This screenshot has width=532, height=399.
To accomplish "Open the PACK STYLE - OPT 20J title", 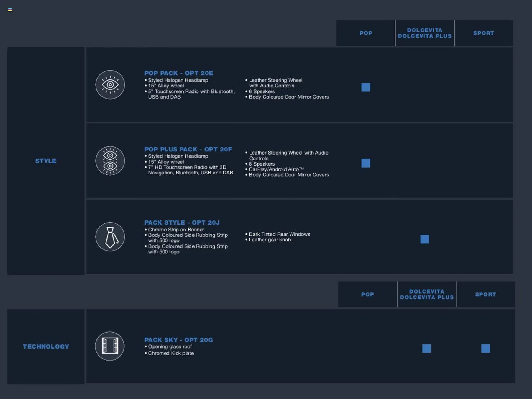I will [x=182, y=223].
